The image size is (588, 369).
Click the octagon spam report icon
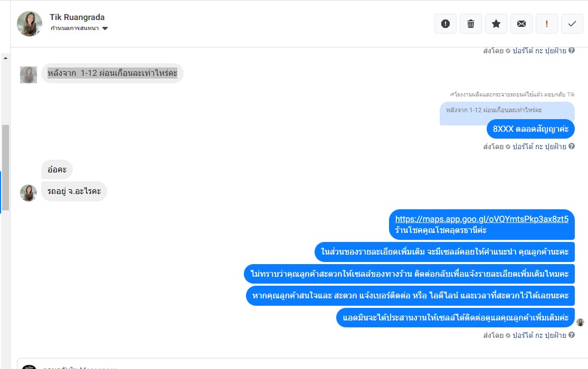pyautogui.click(x=445, y=24)
